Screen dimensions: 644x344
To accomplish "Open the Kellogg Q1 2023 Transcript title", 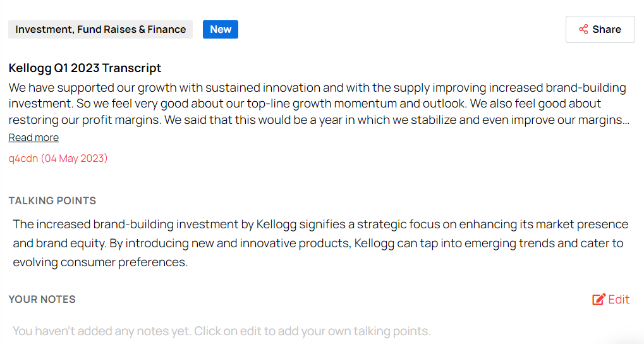I will click(85, 68).
